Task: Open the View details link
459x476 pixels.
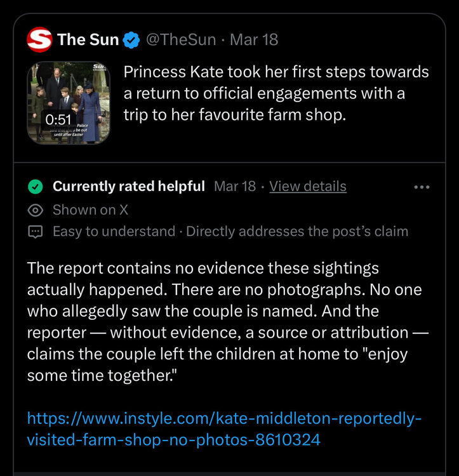Action: click(x=308, y=187)
